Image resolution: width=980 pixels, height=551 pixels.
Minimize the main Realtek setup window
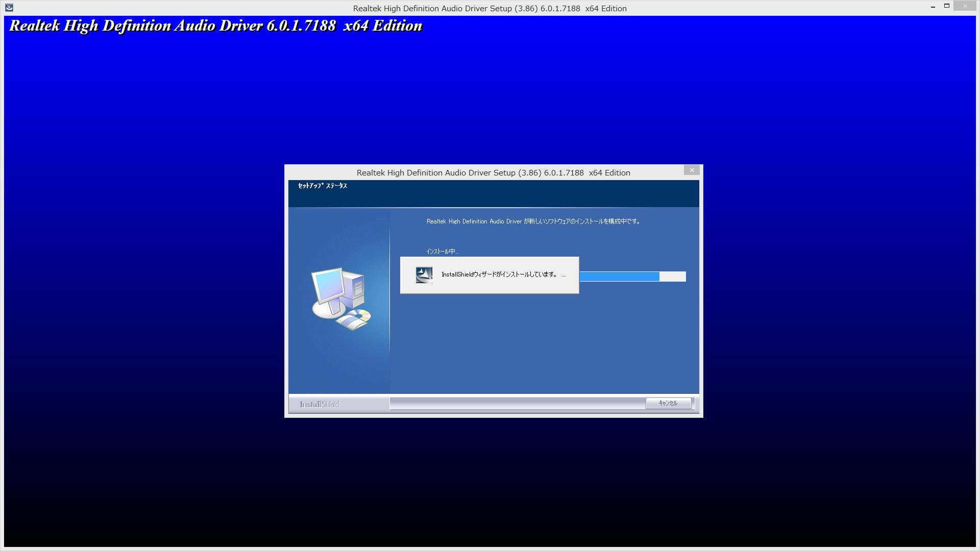click(x=933, y=7)
